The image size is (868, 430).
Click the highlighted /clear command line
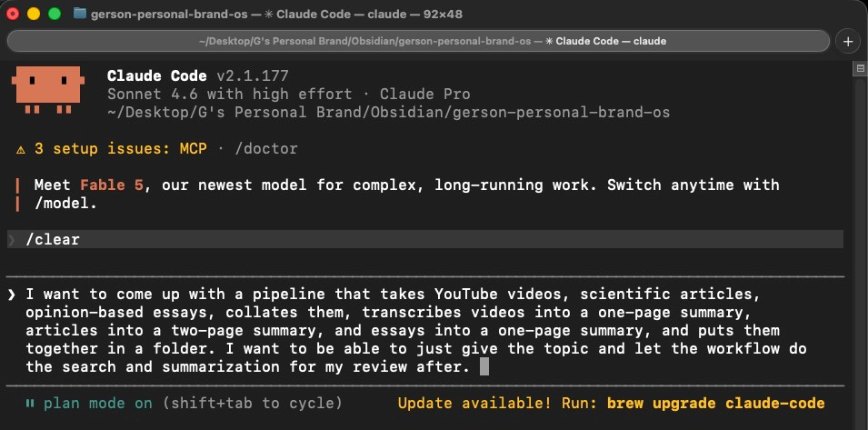point(425,240)
